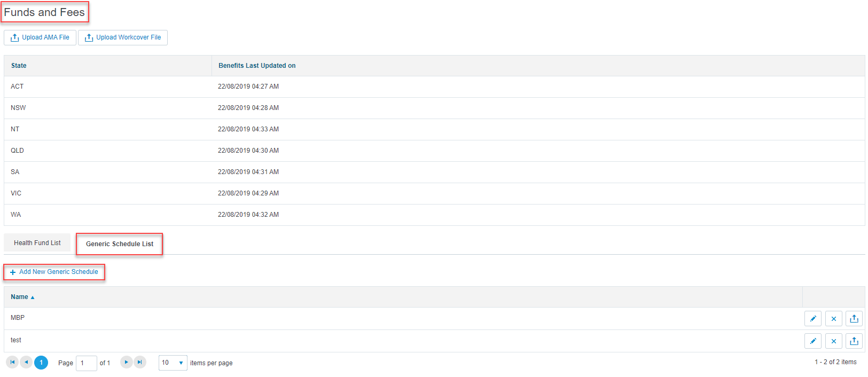The image size is (868, 377).
Task: Click the Funds and Fees heading
Action: click(44, 12)
